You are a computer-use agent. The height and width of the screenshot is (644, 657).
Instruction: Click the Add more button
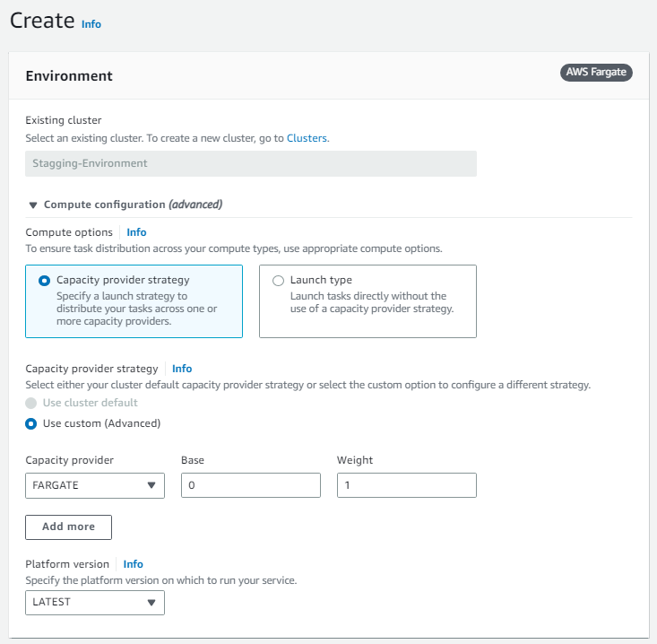coord(68,527)
